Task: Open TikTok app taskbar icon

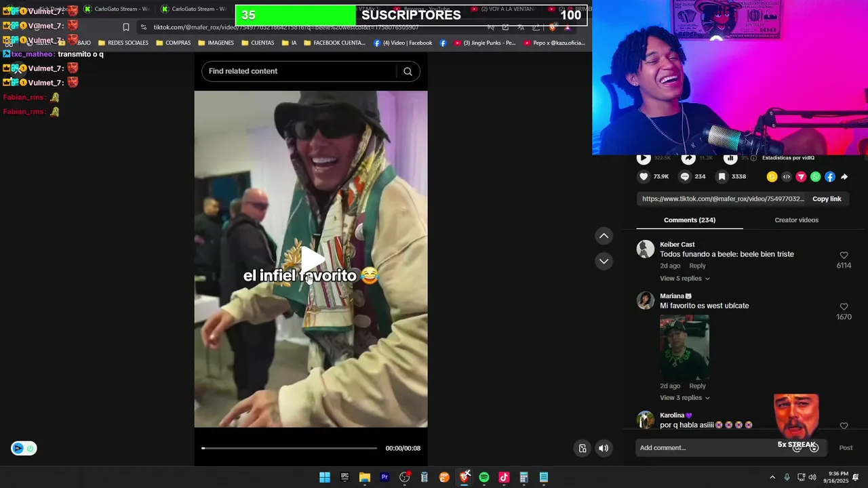Action: (x=504, y=477)
